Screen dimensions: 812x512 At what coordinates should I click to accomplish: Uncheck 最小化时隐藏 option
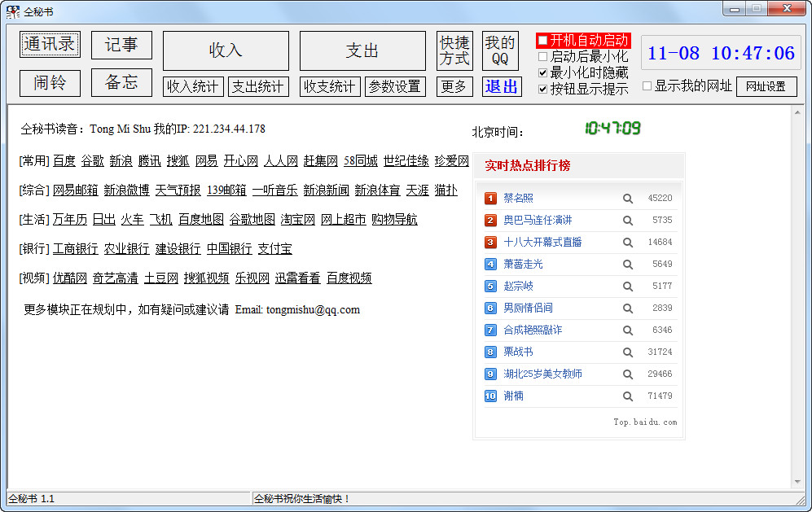(x=542, y=72)
